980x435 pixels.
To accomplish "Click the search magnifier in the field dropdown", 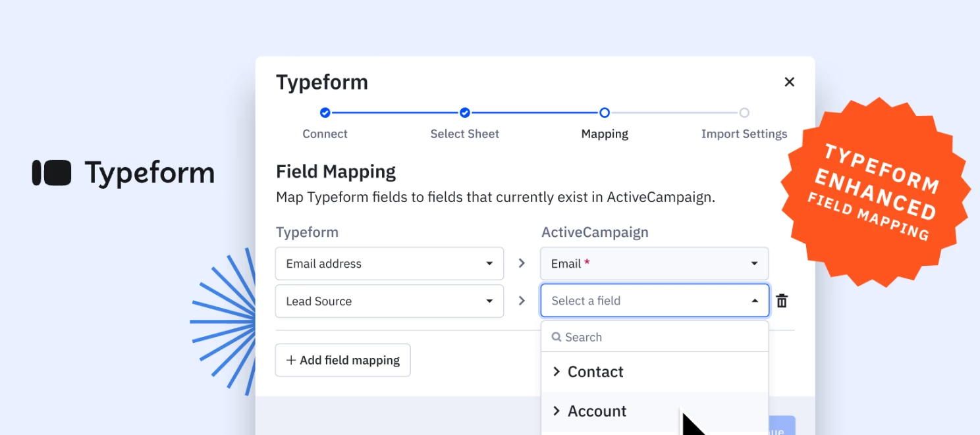I will pyautogui.click(x=557, y=337).
